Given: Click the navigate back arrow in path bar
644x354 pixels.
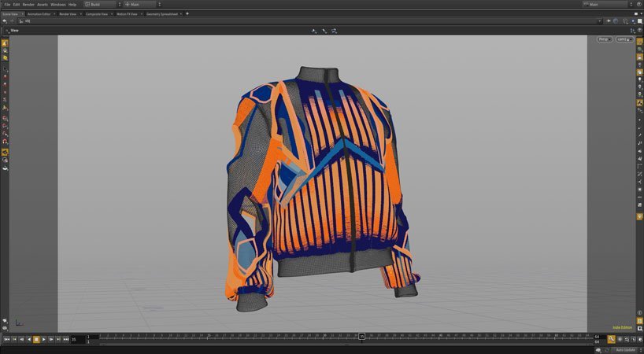Looking at the screenshot, I should point(5,21).
